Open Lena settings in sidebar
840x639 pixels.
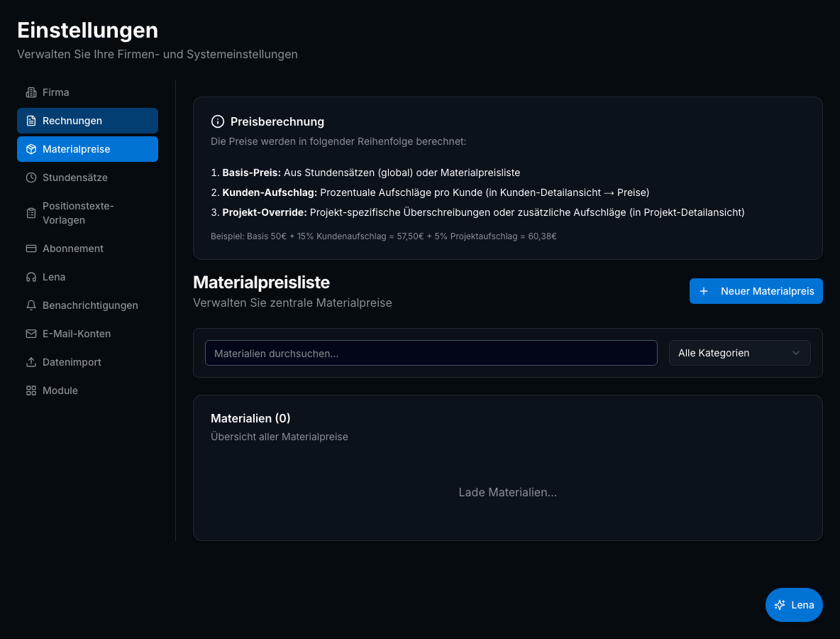tap(87, 277)
